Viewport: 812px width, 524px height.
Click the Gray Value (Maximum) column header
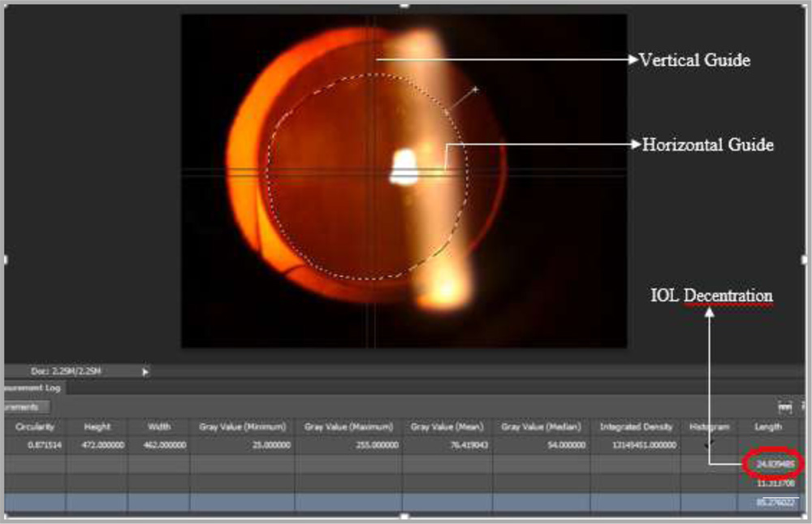tap(348, 427)
